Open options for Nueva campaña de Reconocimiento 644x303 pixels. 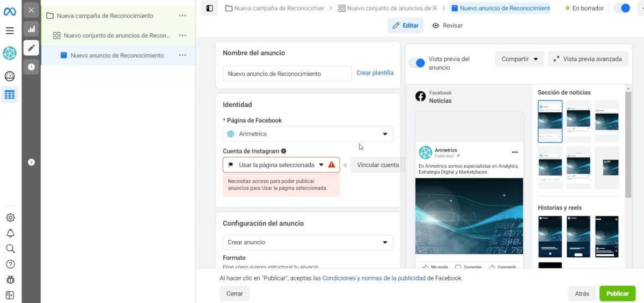182,16
